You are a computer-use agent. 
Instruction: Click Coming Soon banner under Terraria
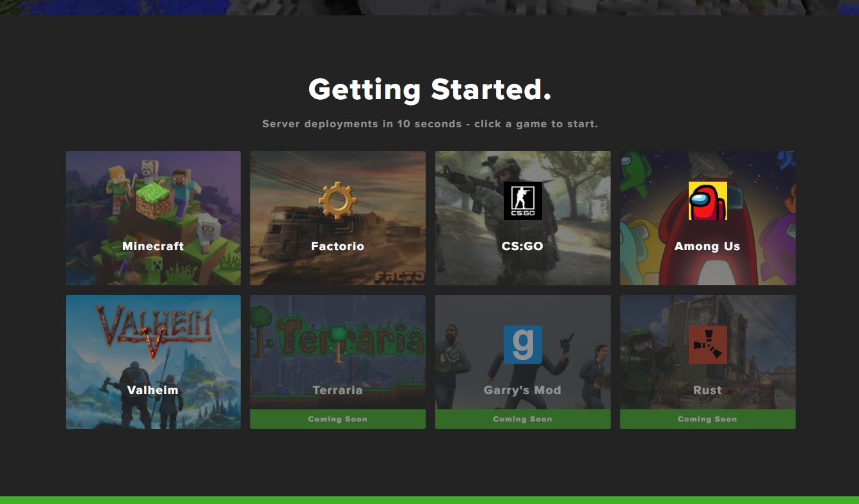338,419
